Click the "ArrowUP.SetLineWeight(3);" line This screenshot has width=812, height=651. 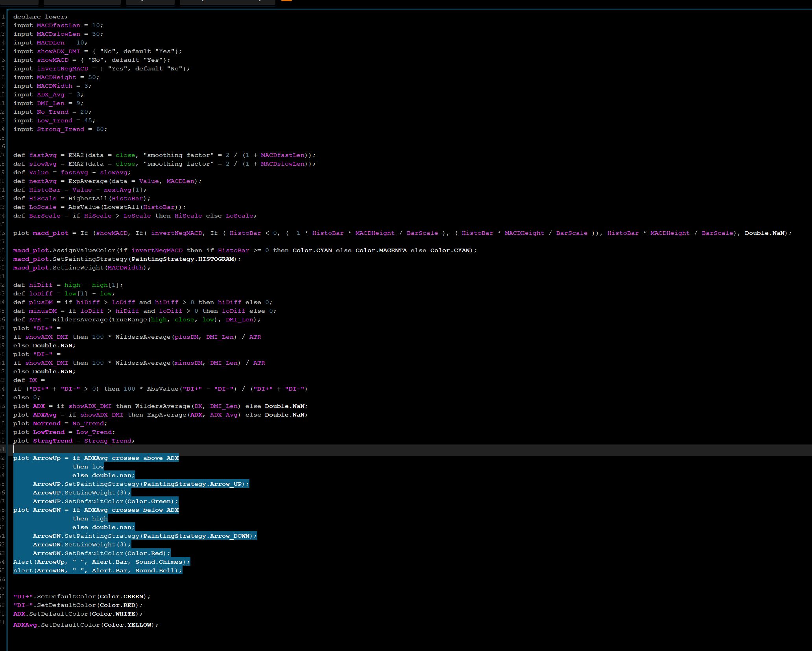pos(82,492)
